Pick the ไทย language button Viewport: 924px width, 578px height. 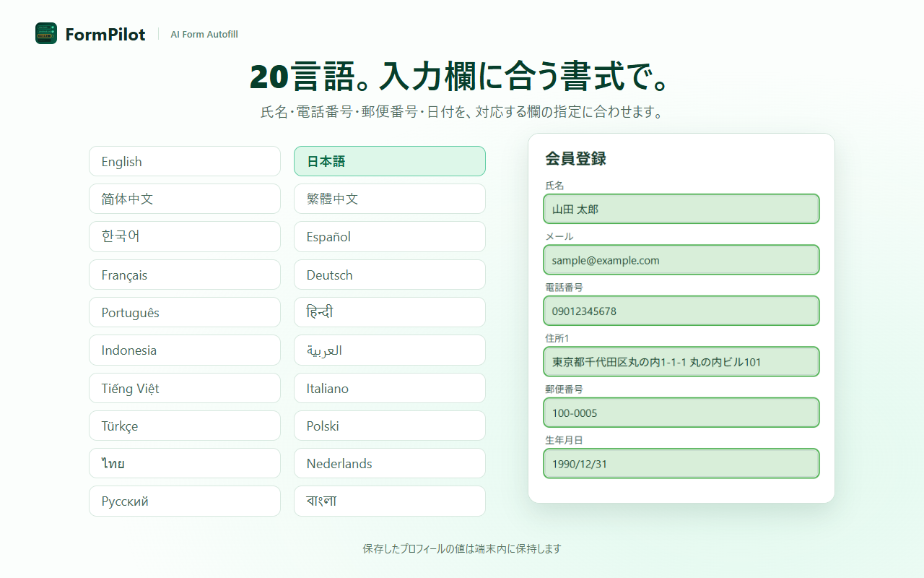(185, 463)
